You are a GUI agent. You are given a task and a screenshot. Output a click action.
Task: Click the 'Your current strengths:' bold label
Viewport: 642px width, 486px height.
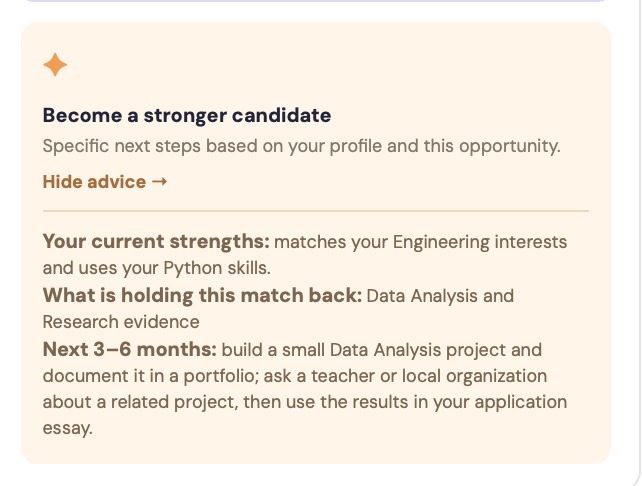pyautogui.click(x=156, y=241)
